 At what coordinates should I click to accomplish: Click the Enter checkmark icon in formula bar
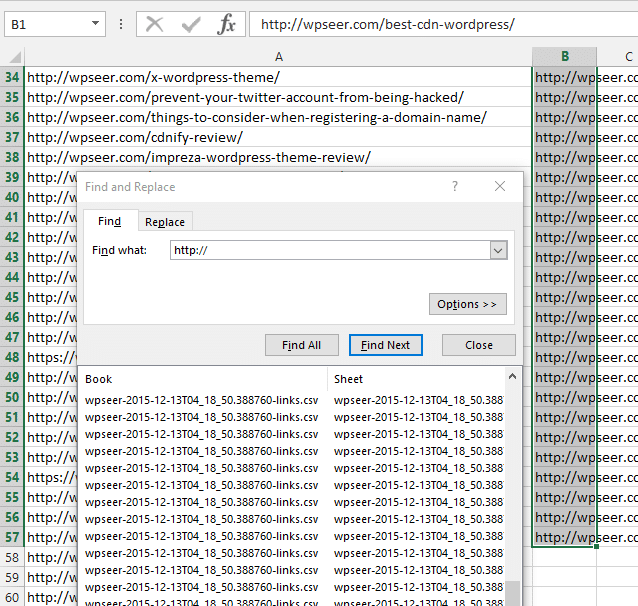pyautogui.click(x=191, y=24)
